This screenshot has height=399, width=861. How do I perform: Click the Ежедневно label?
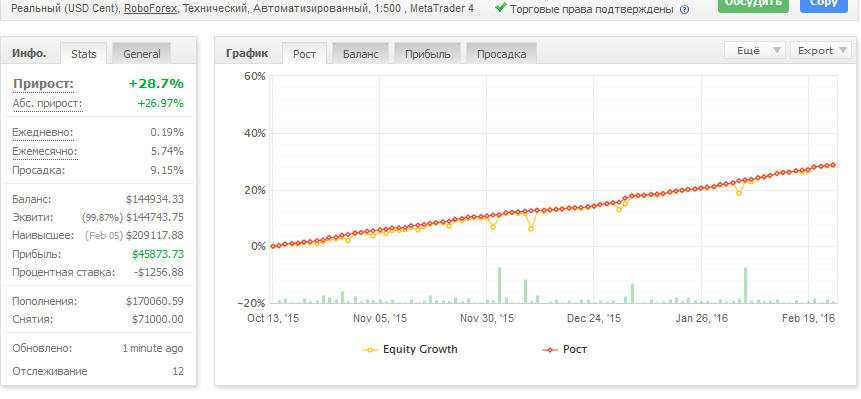tap(43, 132)
